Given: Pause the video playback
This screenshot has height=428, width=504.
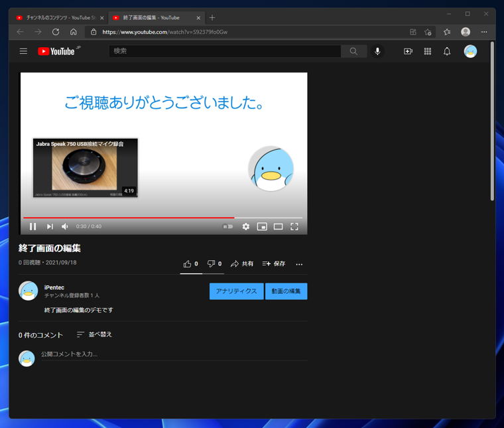Looking at the screenshot, I should [x=32, y=226].
